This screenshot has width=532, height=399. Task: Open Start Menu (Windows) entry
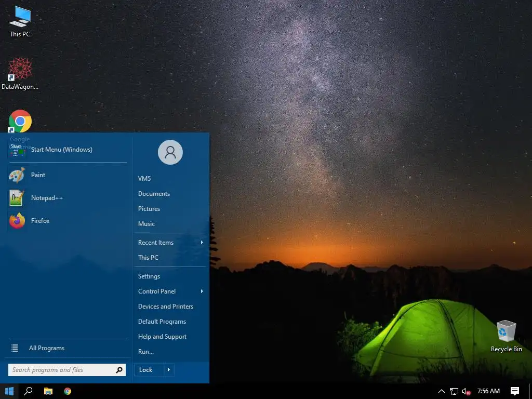click(67, 150)
